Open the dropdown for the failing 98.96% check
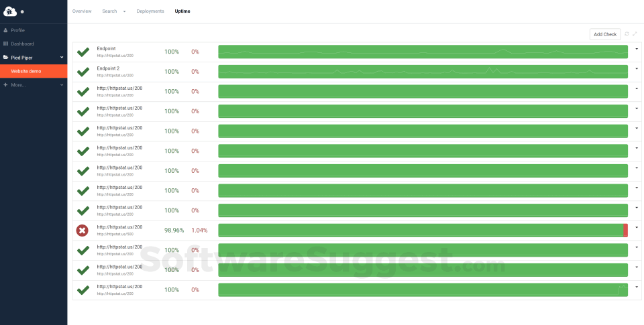 point(636,227)
